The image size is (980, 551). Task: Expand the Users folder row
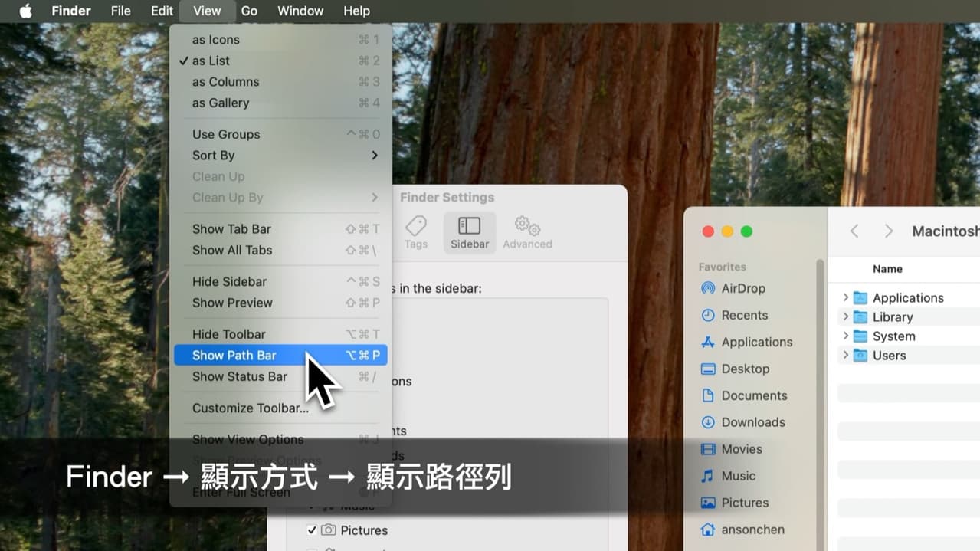point(845,355)
